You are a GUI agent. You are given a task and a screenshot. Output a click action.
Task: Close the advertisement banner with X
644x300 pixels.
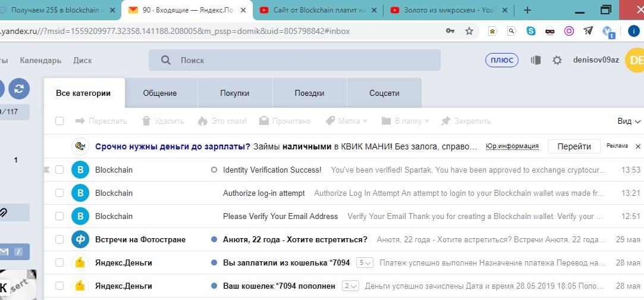tap(638, 146)
